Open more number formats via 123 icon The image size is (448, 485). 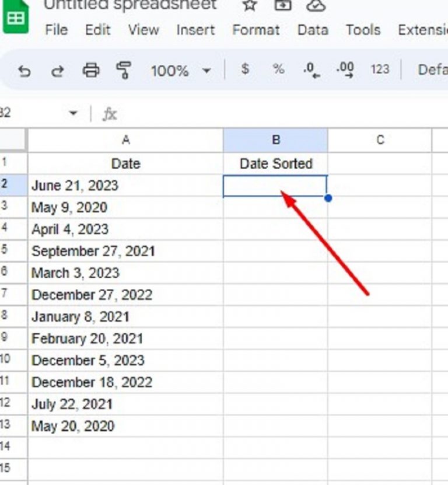[379, 69]
